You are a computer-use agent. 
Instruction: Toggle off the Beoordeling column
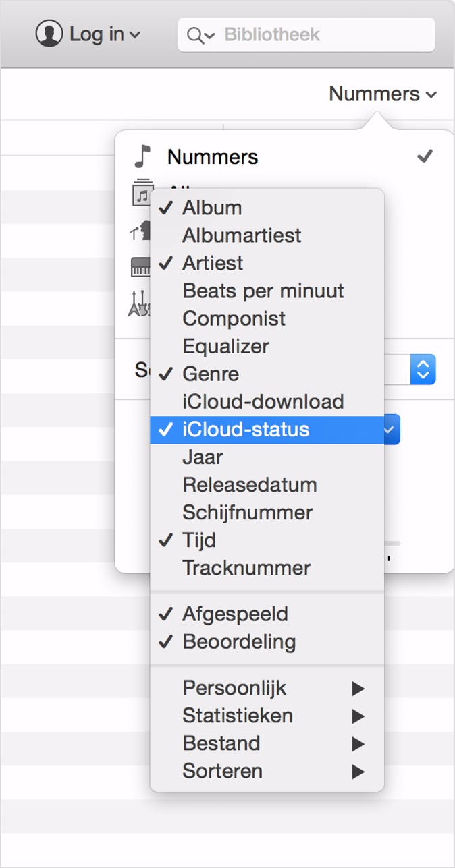coord(238,641)
